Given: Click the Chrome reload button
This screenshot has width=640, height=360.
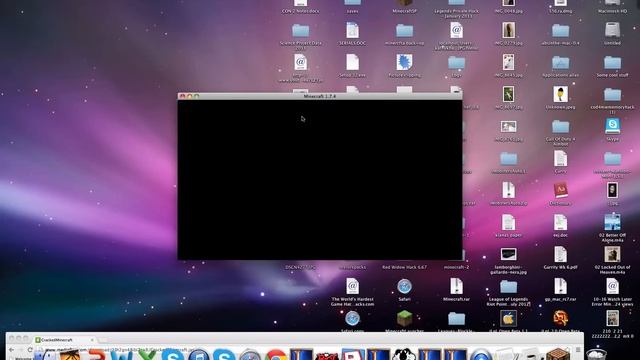Looking at the screenshot, I should pos(30,350).
